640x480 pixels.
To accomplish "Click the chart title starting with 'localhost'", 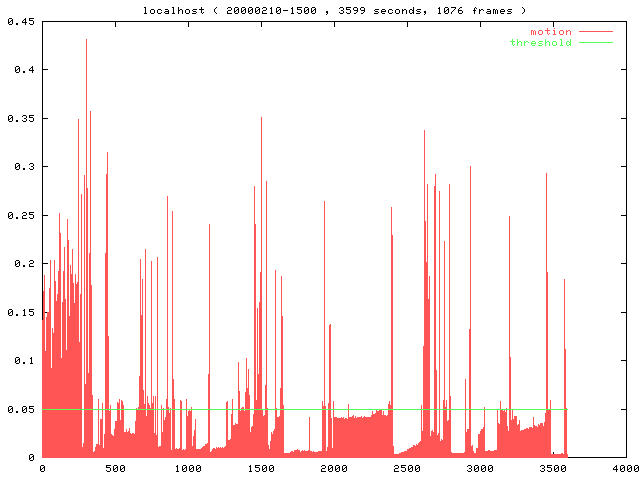I will [x=320, y=9].
